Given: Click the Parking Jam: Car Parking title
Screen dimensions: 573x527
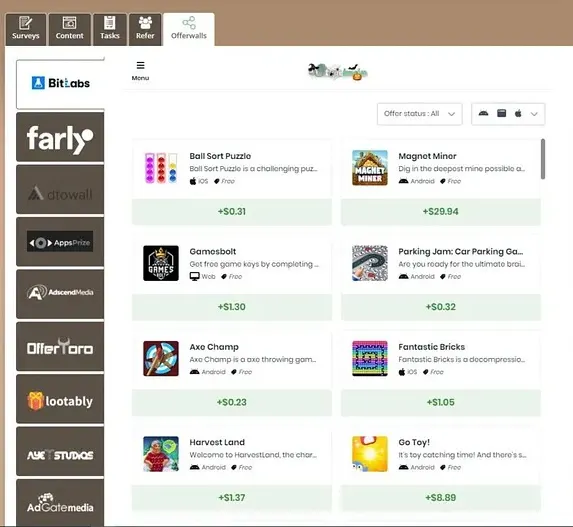Looking at the screenshot, I should point(460,251).
